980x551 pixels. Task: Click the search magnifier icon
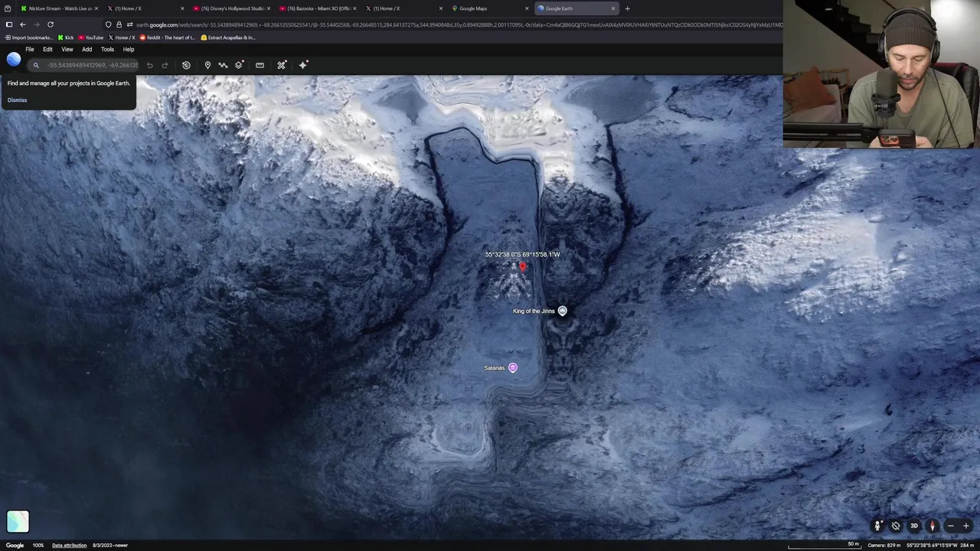click(36, 65)
